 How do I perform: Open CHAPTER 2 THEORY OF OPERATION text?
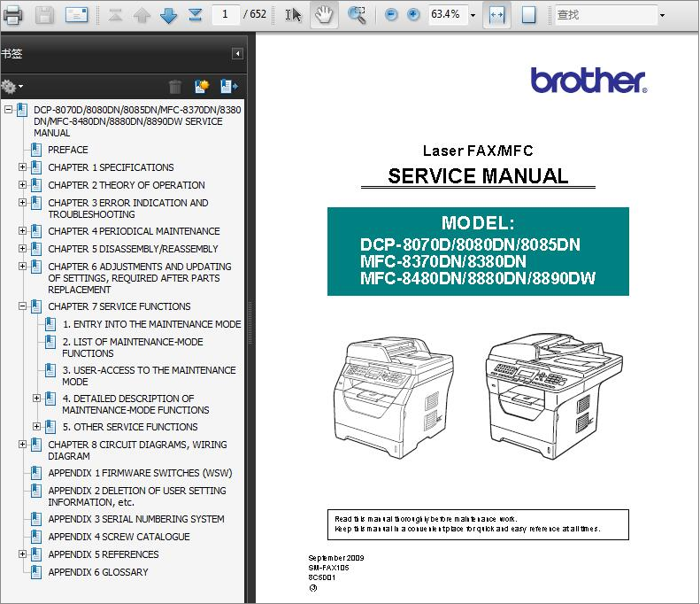click(x=127, y=185)
